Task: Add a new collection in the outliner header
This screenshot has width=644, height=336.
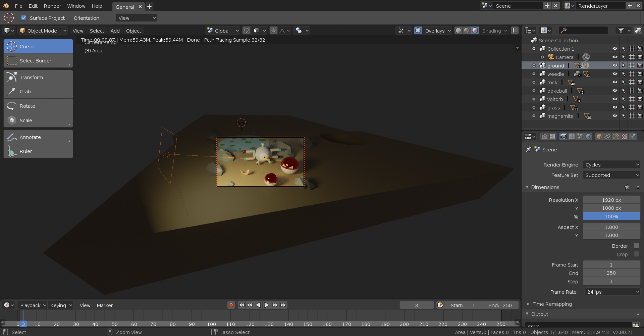Action: tap(638, 31)
